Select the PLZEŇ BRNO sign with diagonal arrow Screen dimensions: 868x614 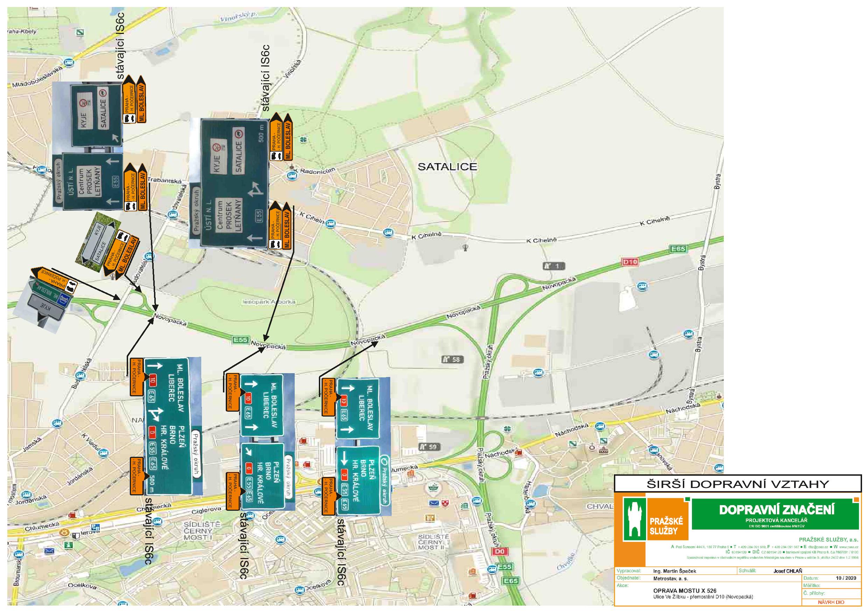click(267, 476)
